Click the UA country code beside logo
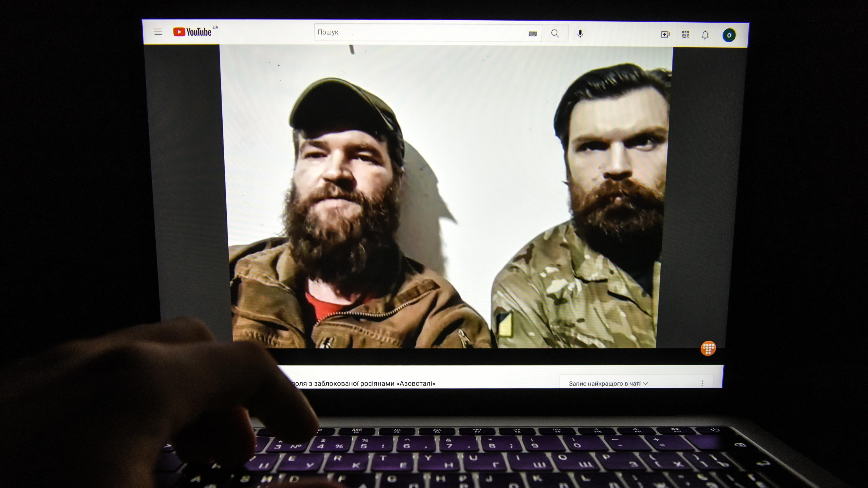This screenshot has height=488, width=868. (216, 28)
